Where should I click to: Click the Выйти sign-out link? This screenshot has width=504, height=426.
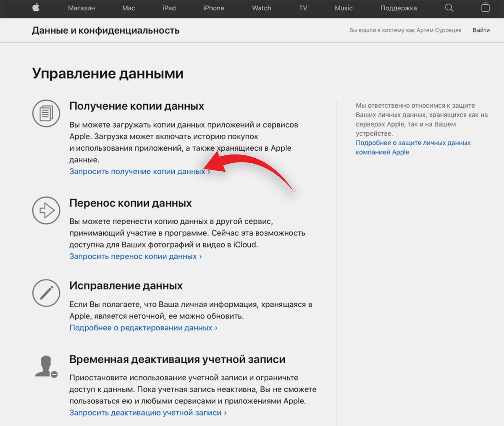pos(481,30)
